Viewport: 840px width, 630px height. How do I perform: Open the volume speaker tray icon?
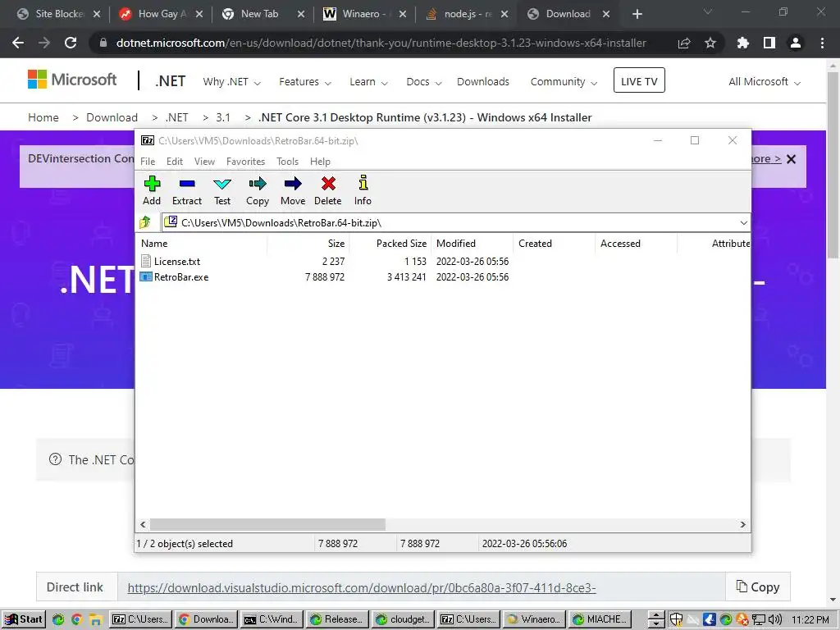776,620
